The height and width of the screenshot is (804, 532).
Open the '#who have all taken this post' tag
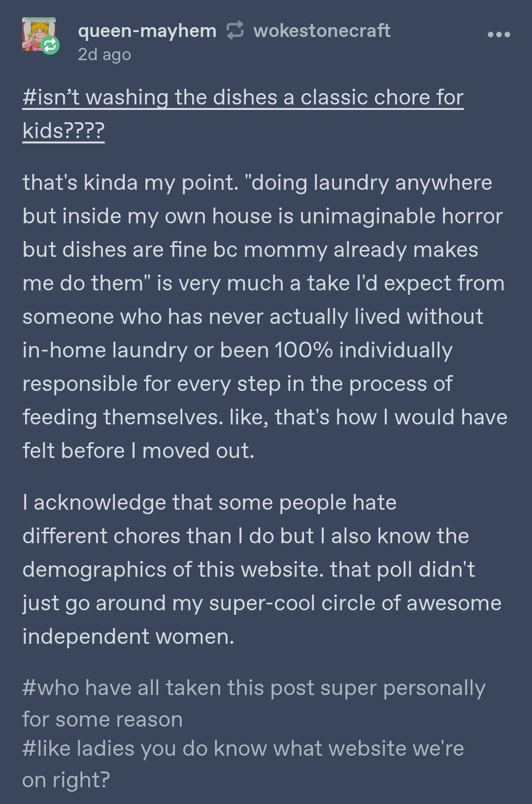(254, 688)
